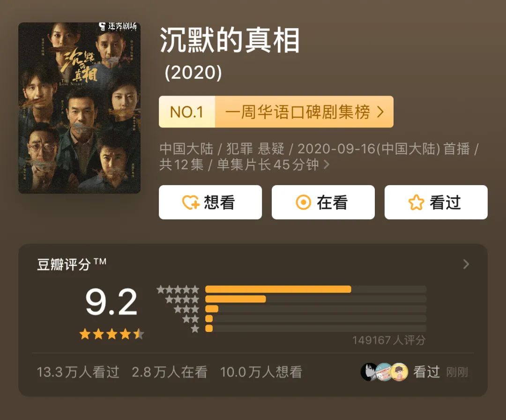Open the 沉默的真相 poster thumbnail
The image size is (506, 420).
point(79,108)
